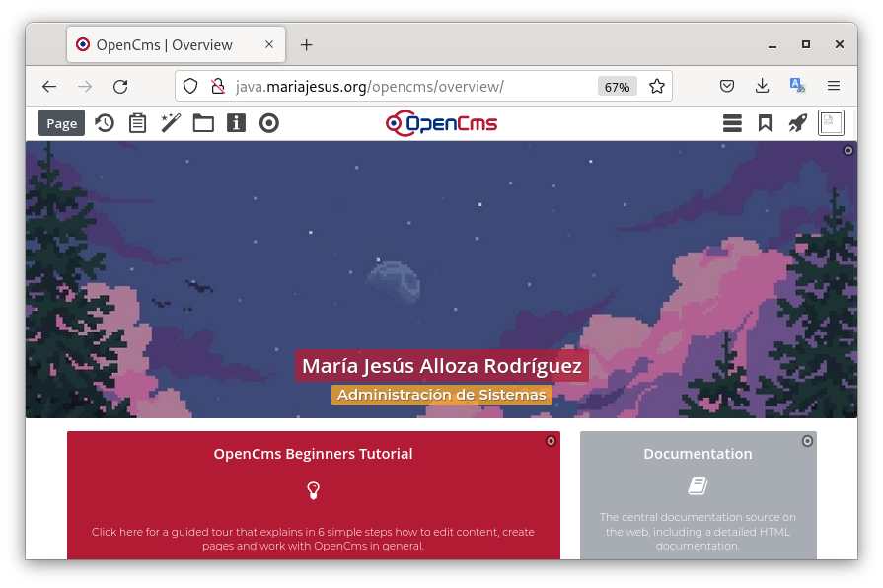
Task: Click the page preview icon at toolbar right
Action: coord(831,123)
